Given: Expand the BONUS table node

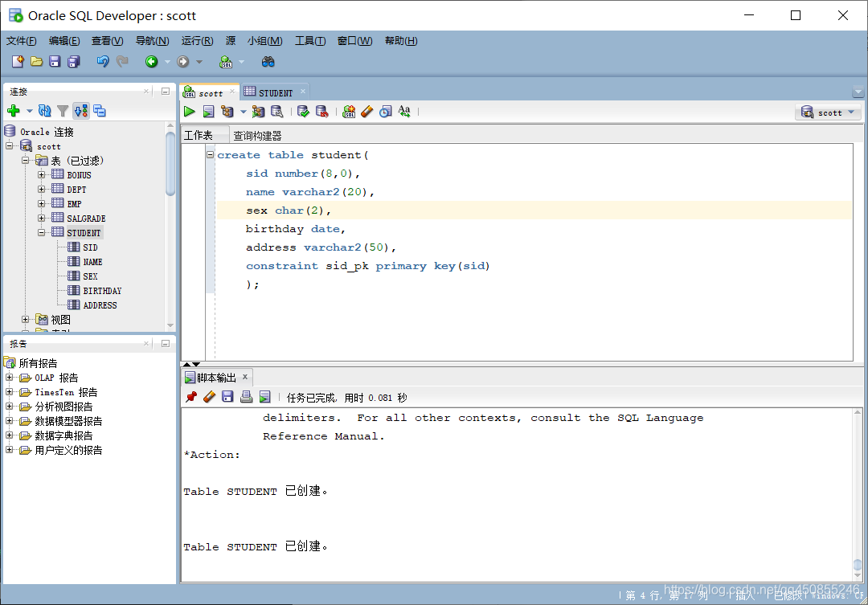Looking at the screenshot, I should [x=42, y=175].
